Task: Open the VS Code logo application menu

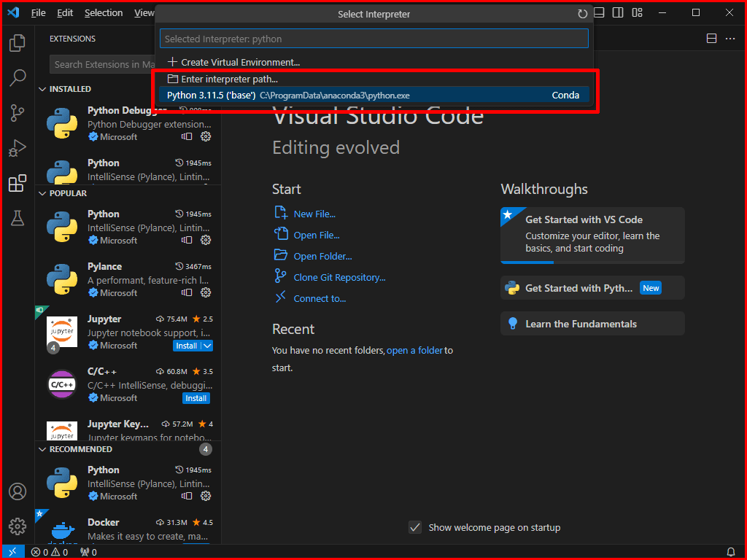Action: click(14, 12)
